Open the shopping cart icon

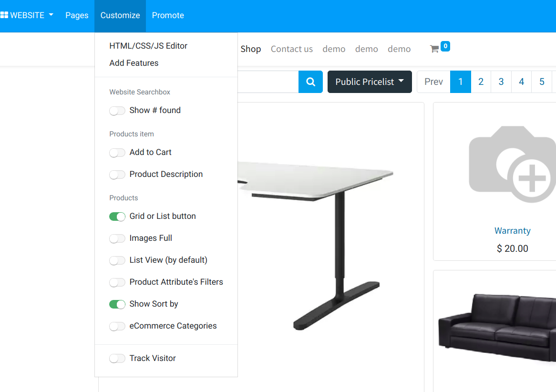[x=434, y=49]
